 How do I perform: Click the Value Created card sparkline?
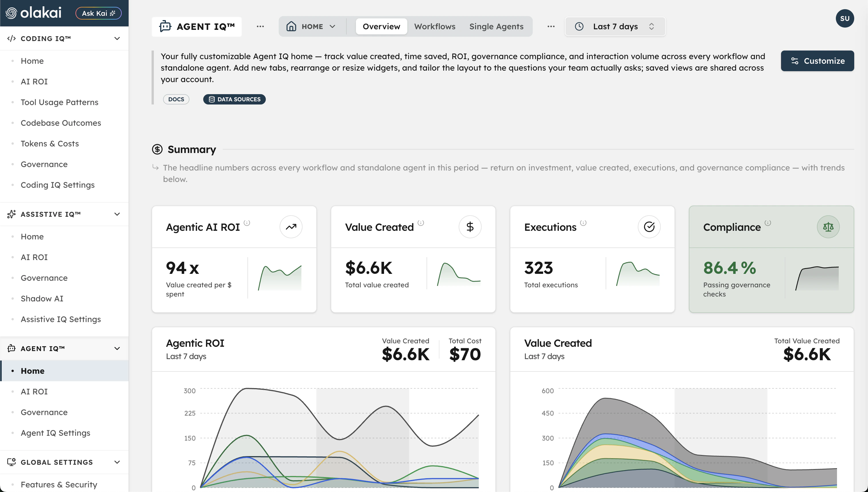coord(459,274)
